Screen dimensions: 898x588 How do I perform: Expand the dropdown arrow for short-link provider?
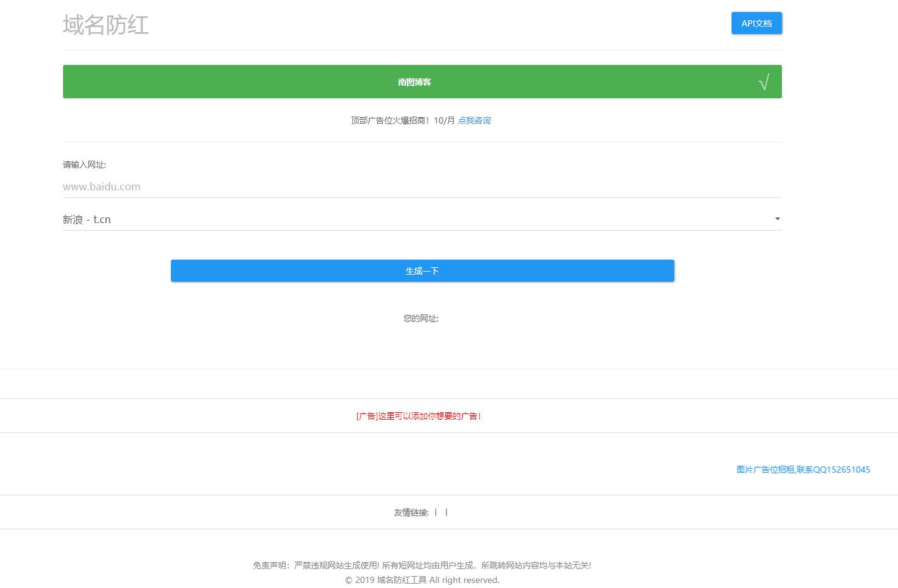pos(777,219)
